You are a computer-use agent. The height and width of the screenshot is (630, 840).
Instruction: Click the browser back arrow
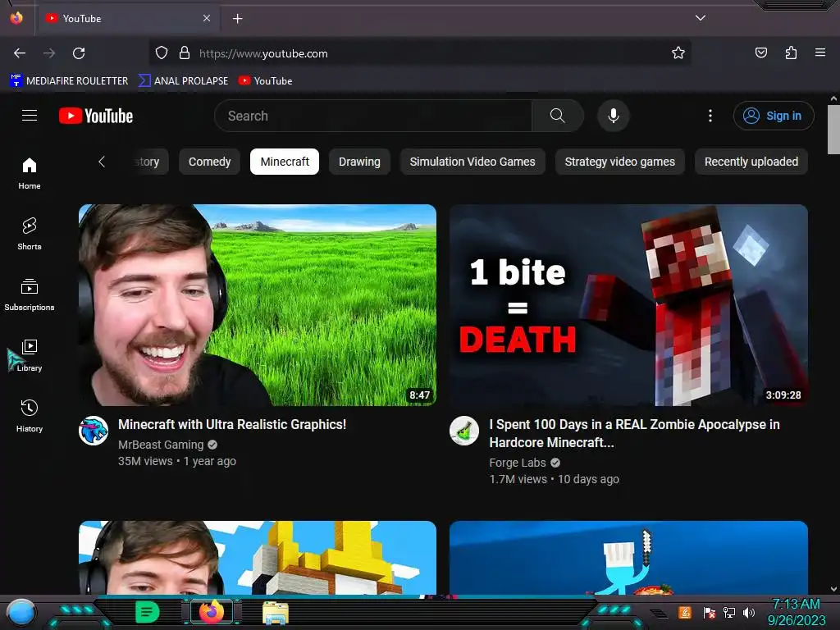pyautogui.click(x=20, y=53)
